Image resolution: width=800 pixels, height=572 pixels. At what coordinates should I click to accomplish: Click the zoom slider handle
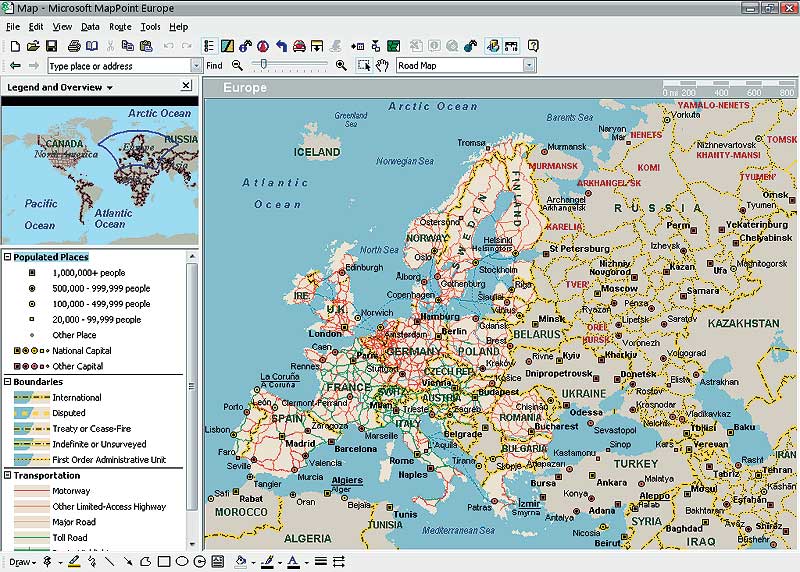pyautogui.click(x=263, y=64)
